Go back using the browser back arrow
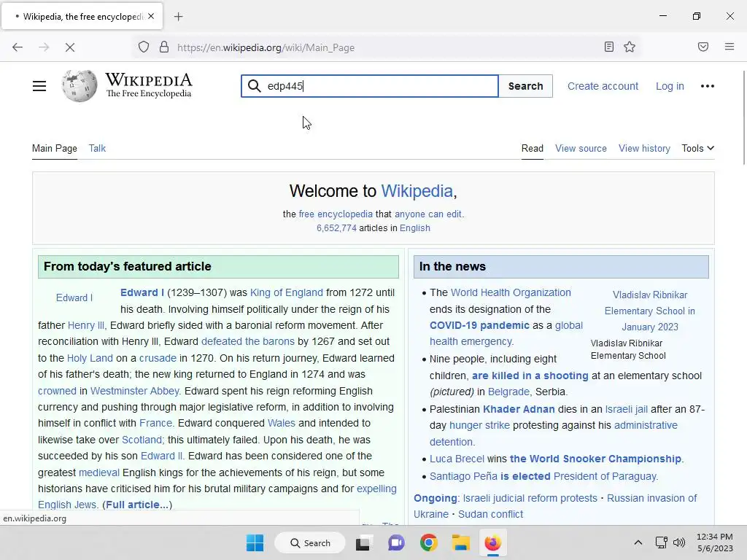The image size is (747, 560). coord(18,47)
